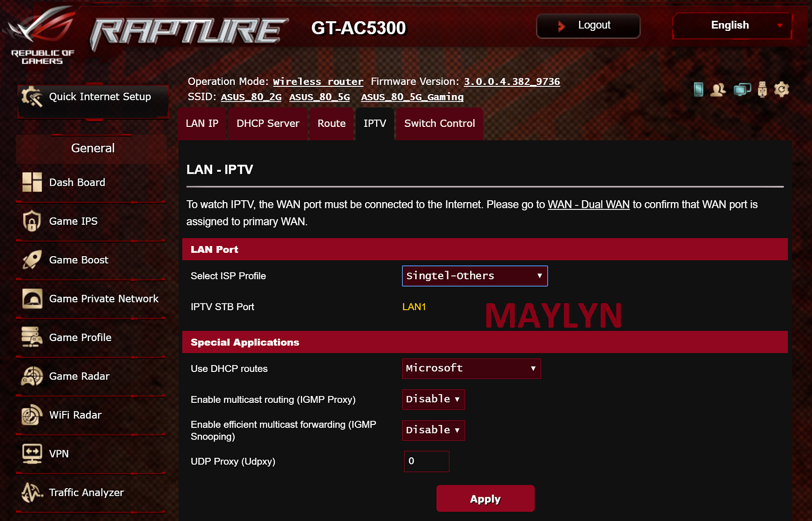Click the UDP Proxy input field
The image size is (812, 521).
(427, 461)
